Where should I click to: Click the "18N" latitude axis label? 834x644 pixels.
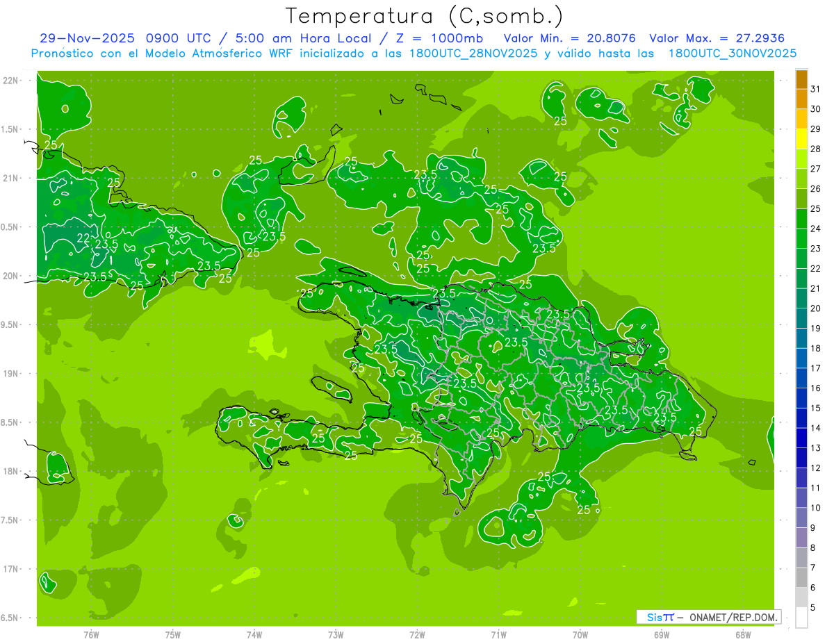click(x=10, y=471)
